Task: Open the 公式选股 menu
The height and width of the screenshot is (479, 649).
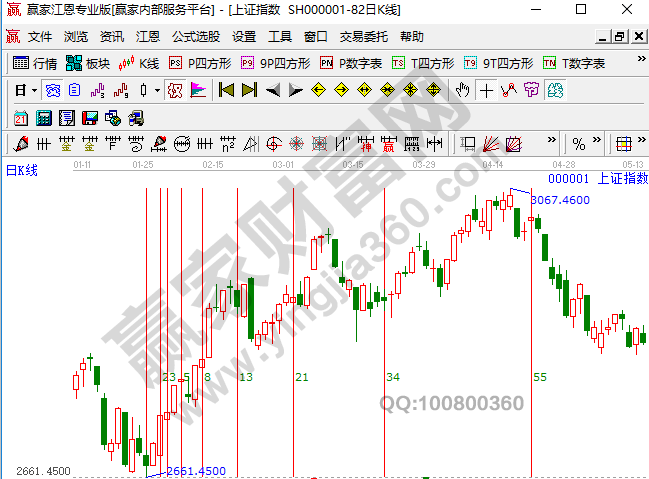Action: click(x=196, y=36)
